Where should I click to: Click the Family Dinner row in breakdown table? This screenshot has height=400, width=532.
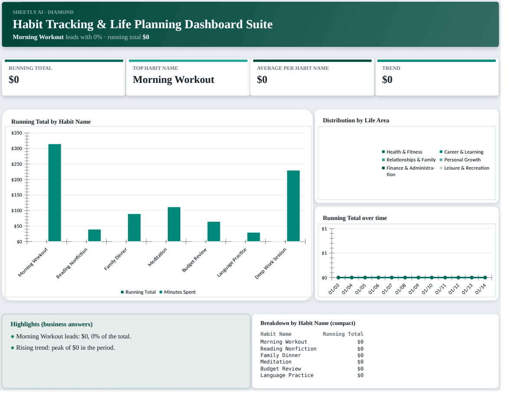[312, 355]
